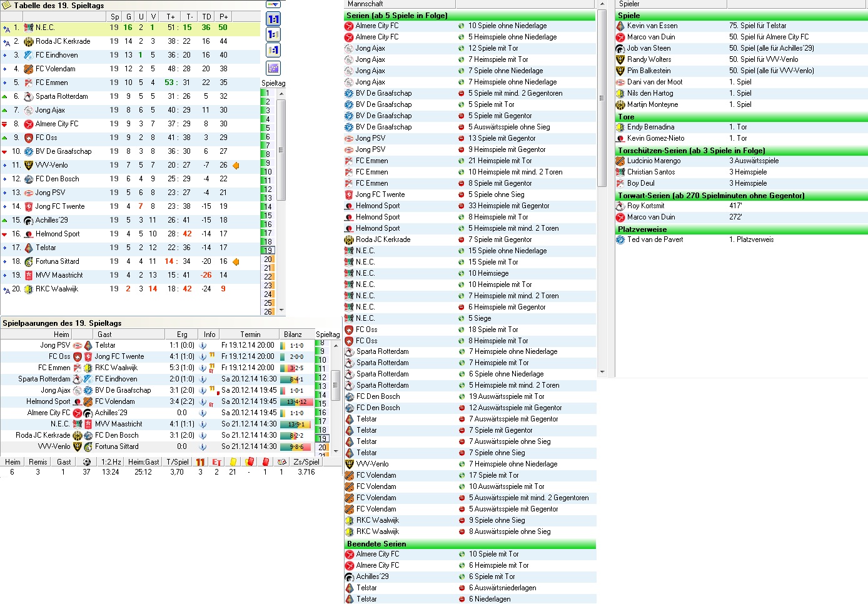Viewport: 868px width, 604px height.
Task: Select the '19 Auswärtsspiele mit Tor' FC Den Bosch row
Action: [x=470, y=396]
